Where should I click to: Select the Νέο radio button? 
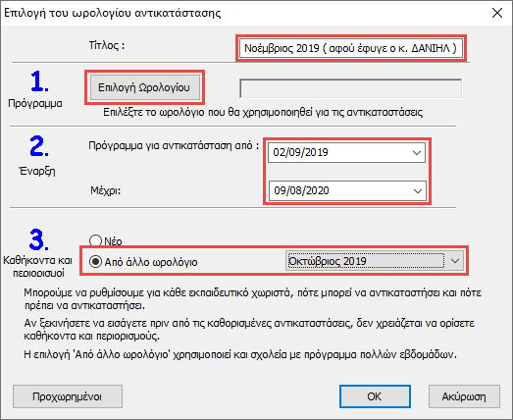tap(95, 240)
